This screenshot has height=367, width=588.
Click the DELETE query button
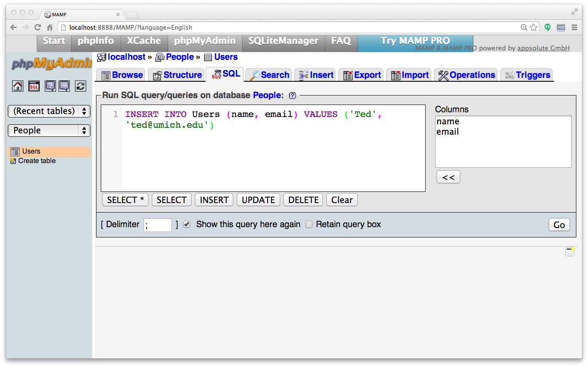coord(303,200)
